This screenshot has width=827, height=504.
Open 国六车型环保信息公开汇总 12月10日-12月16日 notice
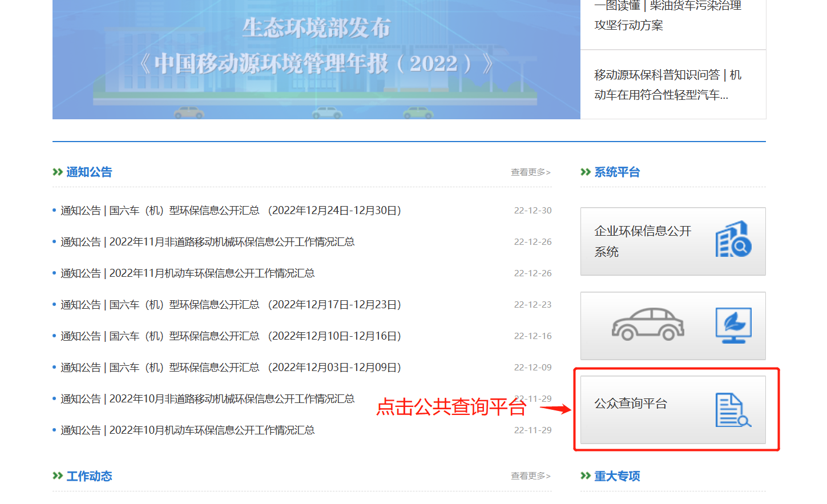coord(231,336)
